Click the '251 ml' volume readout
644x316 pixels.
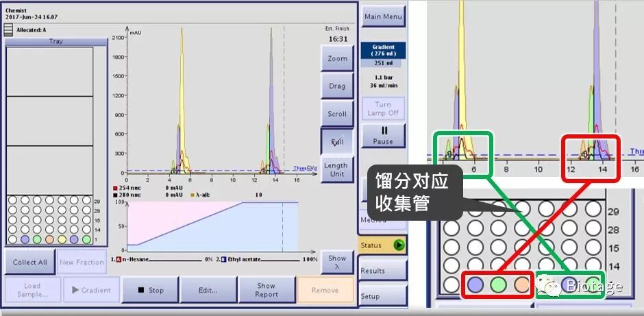(x=383, y=63)
